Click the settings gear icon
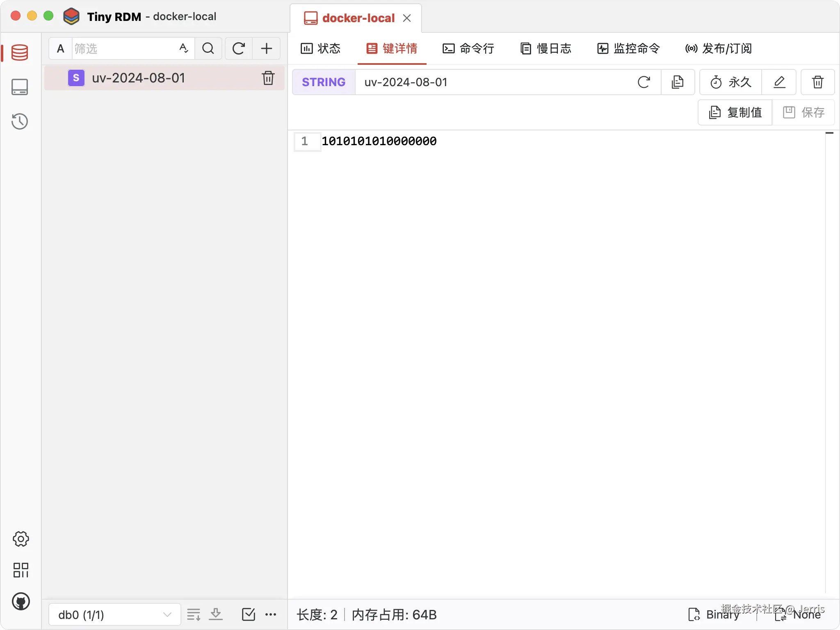The image size is (840, 630). (x=21, y=539)
